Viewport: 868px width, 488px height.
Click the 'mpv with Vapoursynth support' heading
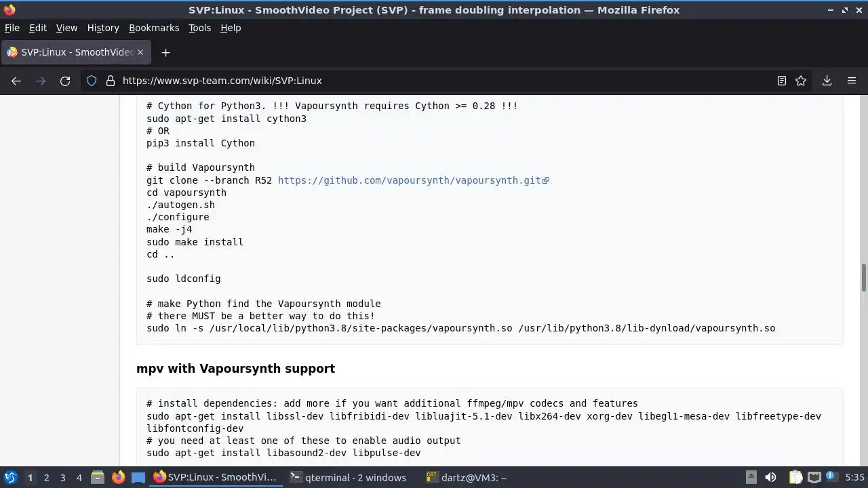235,369
